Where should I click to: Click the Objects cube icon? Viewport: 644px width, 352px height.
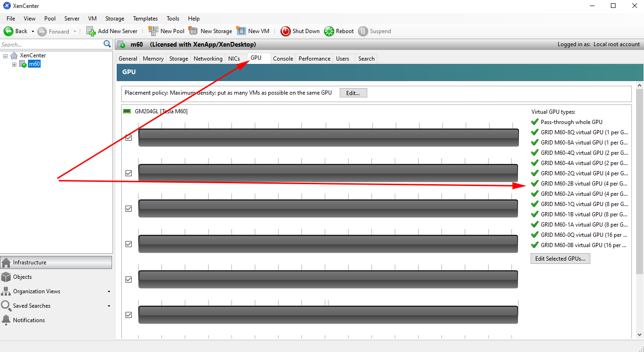[6, 277]
